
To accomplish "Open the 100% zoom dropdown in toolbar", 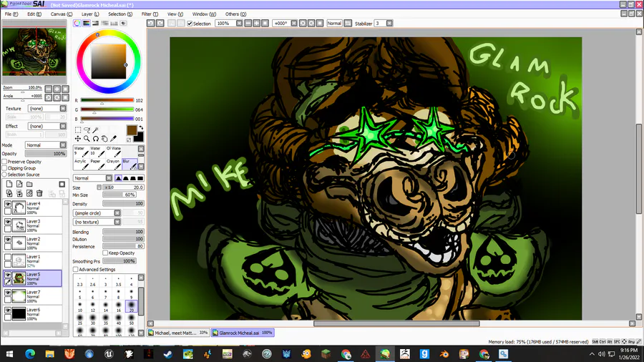I will click(239, 24).
